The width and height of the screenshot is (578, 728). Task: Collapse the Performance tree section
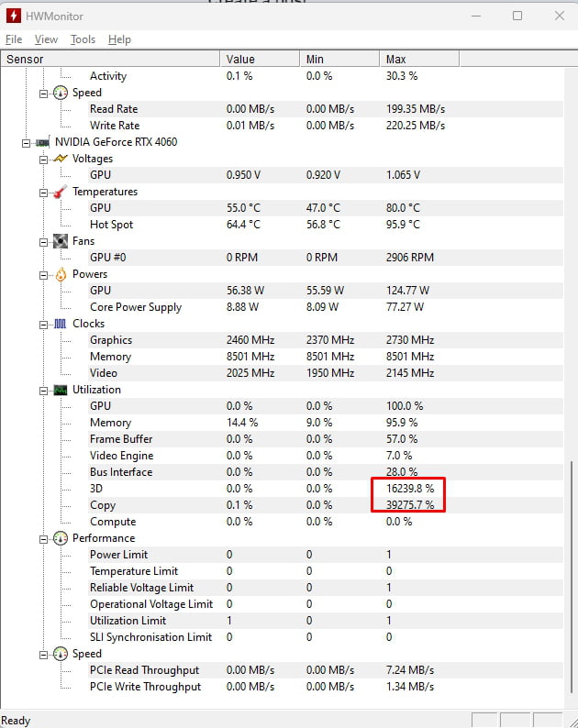tap(43, 539)
